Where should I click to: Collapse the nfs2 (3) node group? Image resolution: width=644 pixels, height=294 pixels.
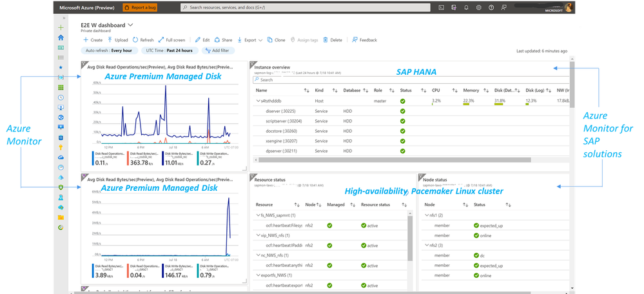tap(427, 245)
